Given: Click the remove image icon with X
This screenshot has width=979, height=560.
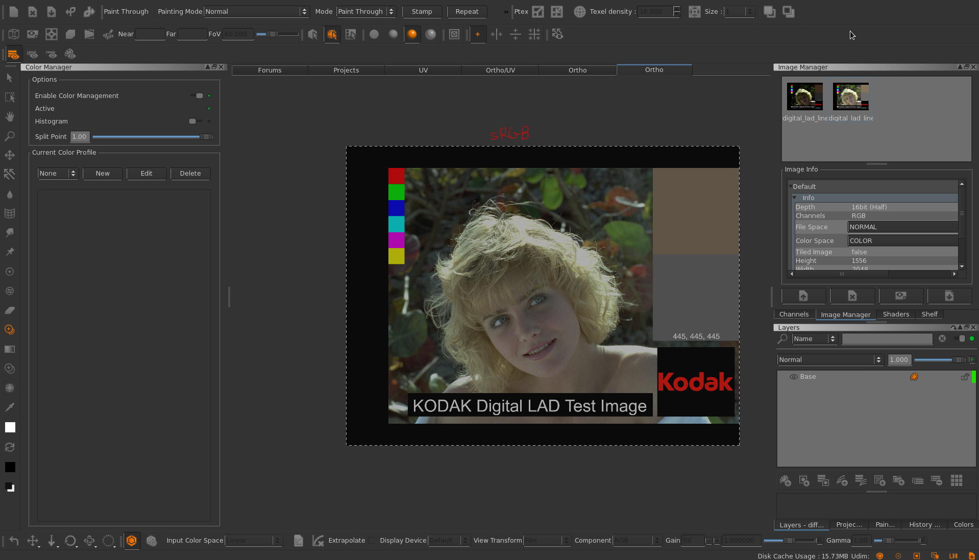Looking at the screenshot, I should coord(852,296).
